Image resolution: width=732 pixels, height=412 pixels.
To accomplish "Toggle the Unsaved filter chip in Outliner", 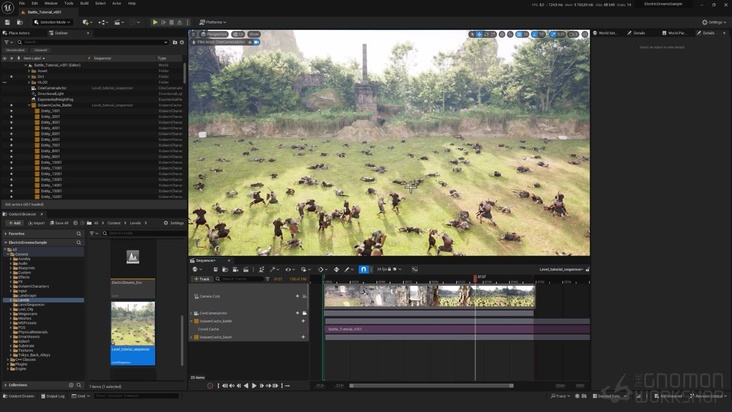I will 40,50.
